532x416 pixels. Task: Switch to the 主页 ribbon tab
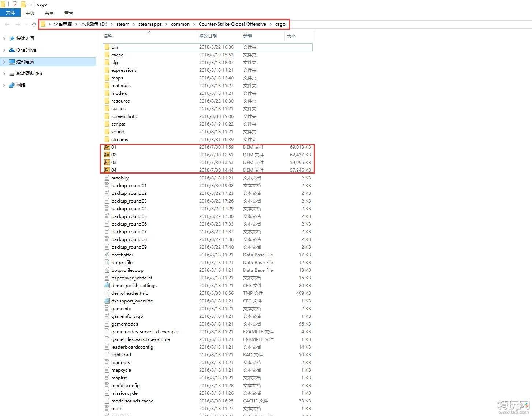[x=30, y=13]
